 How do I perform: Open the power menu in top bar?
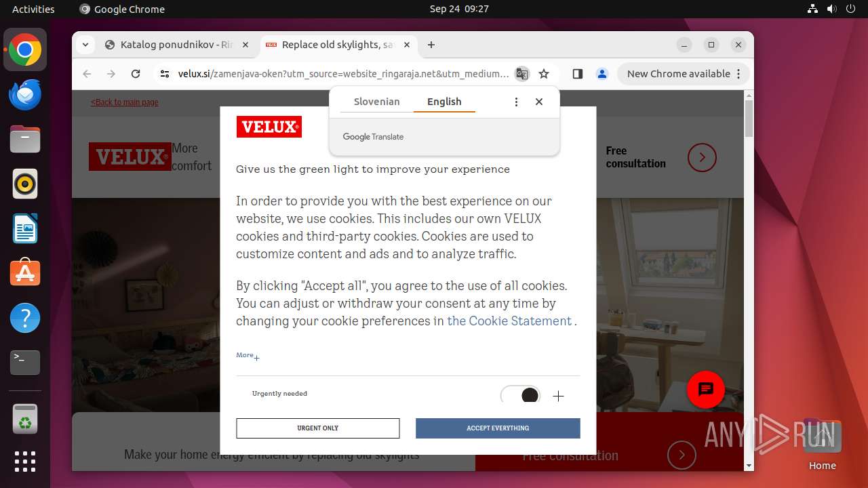tap(852, 9)
